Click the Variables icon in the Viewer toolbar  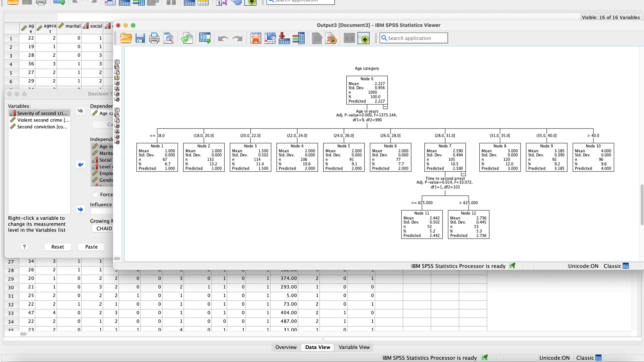298,38
